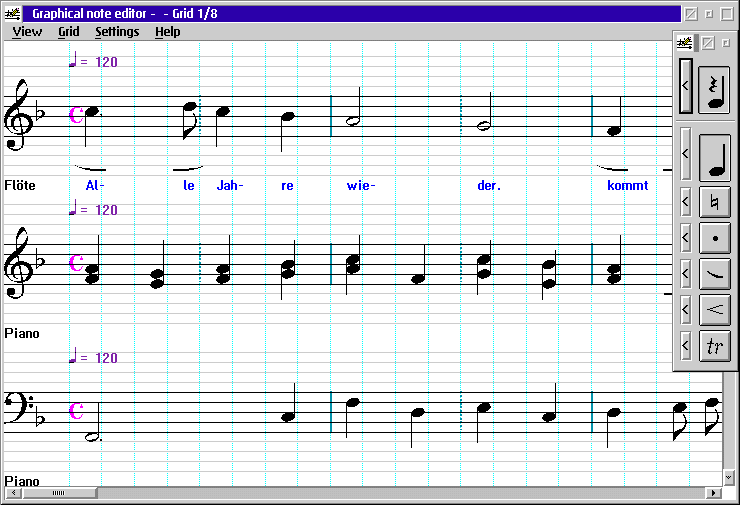Select the lyric 'kommt'
740x505 pixels.
(628, 185)
